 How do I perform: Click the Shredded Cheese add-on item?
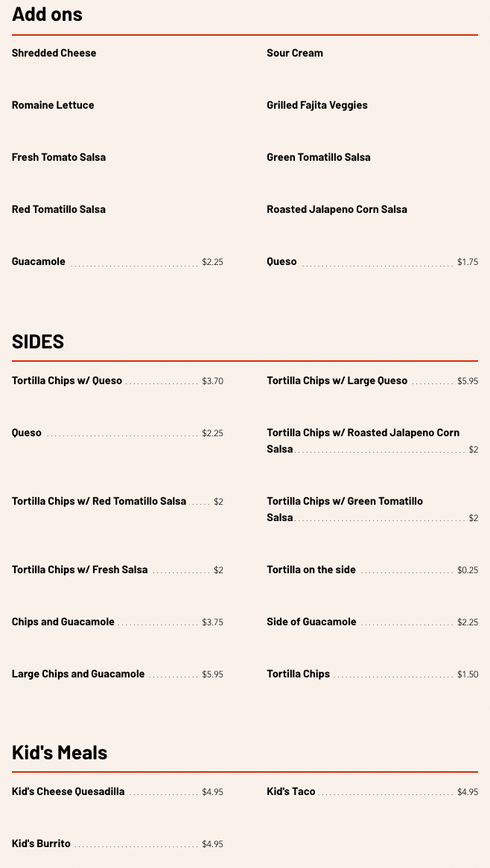[x=54, y=53]
